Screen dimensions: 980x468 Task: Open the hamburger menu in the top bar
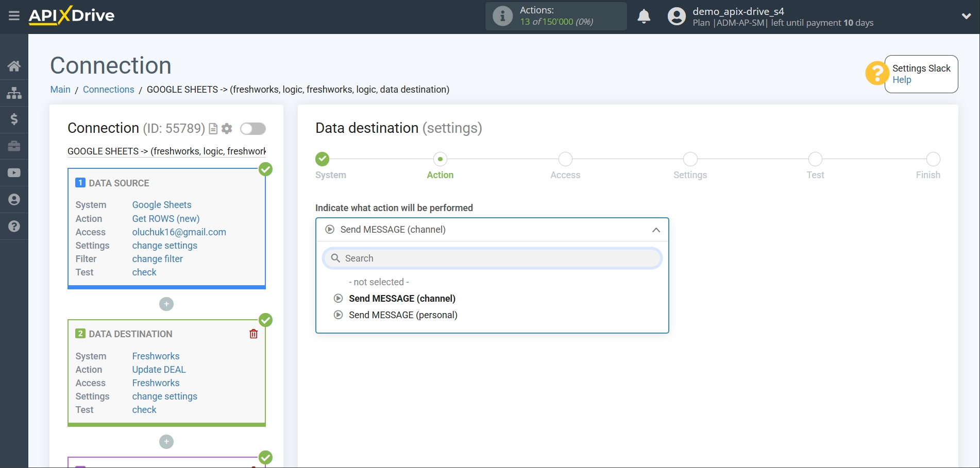coord(14,16)
